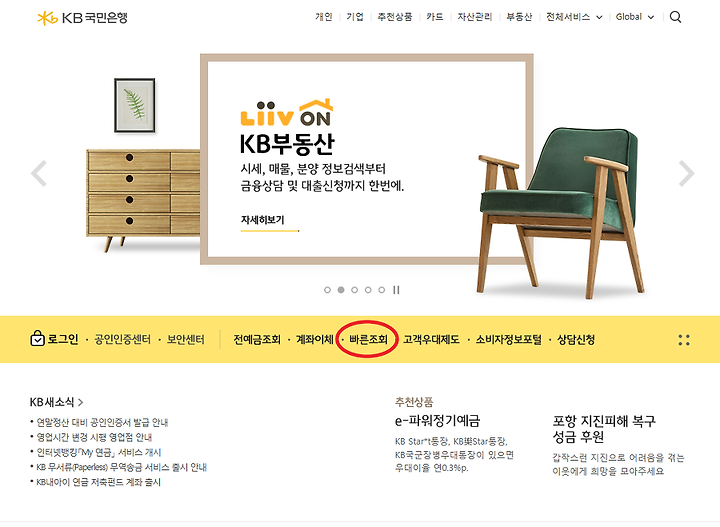Viewport: 720px width, 527px height.
Task: Open the 부동산 menu item
Action: 519,17
